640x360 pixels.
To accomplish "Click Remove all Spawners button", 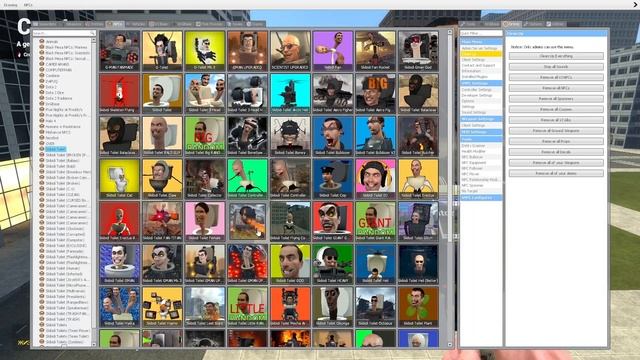I will [556, 98].
